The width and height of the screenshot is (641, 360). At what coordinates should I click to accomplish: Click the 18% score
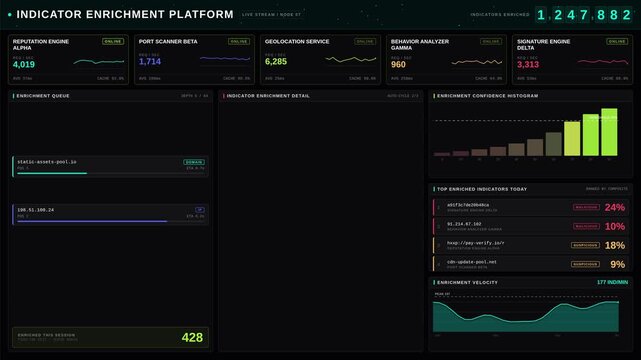coord(615,245)
